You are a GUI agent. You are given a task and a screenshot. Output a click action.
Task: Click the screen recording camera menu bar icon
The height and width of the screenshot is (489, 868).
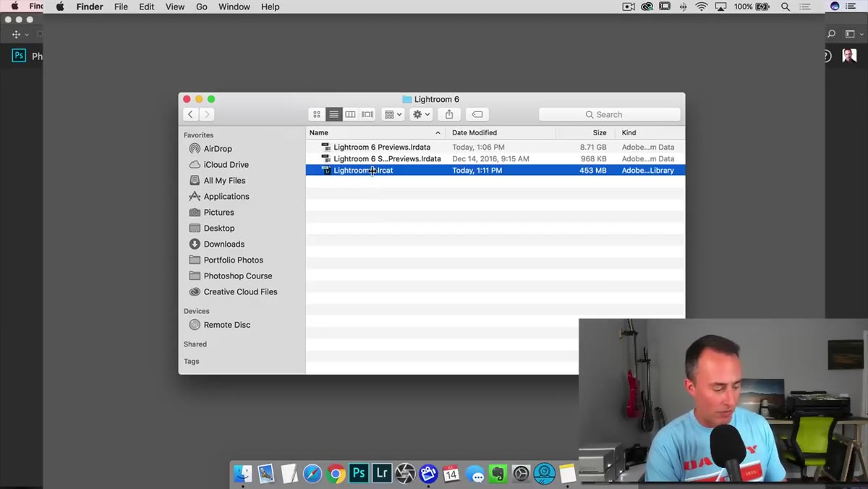(629, 7)
